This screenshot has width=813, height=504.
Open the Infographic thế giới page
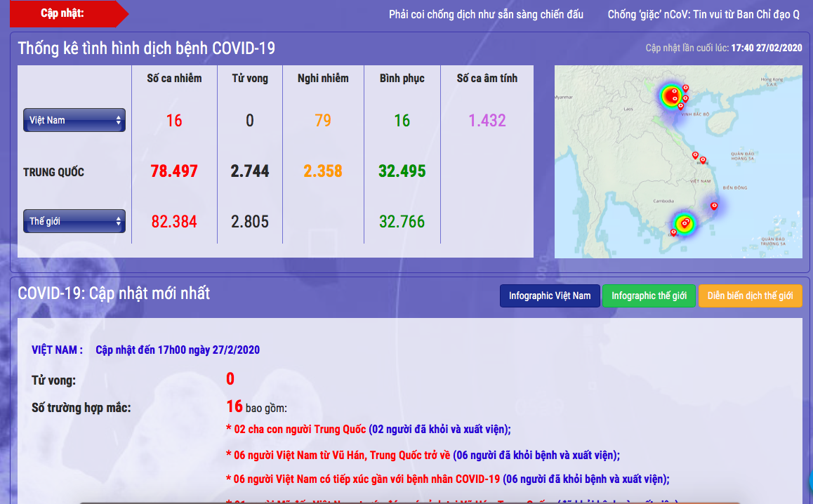coord(649,296)
